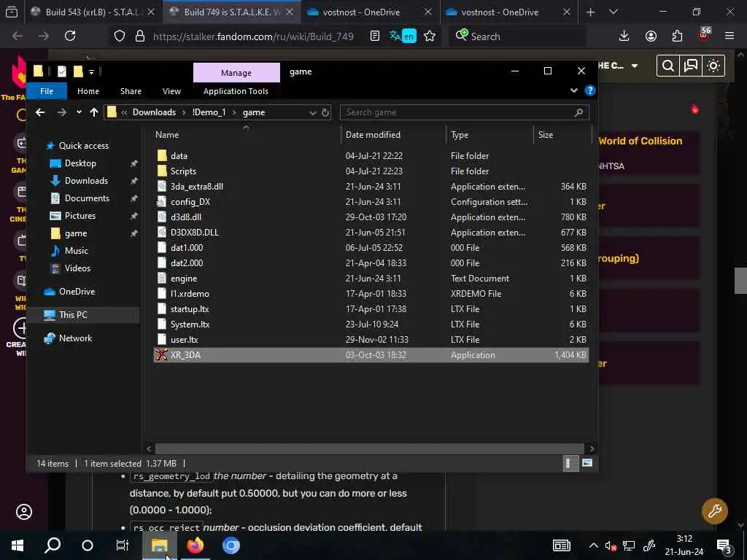Viewport: 747px width, 560px height.
Task: Click inside the Search game field
Action: (465, 112)
